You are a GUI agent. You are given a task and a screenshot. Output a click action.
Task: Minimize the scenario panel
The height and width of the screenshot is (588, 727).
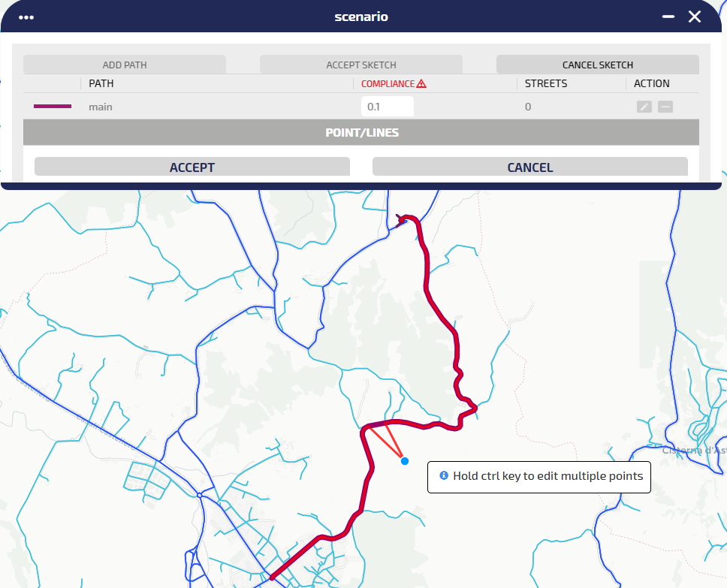tap(668, 17)
